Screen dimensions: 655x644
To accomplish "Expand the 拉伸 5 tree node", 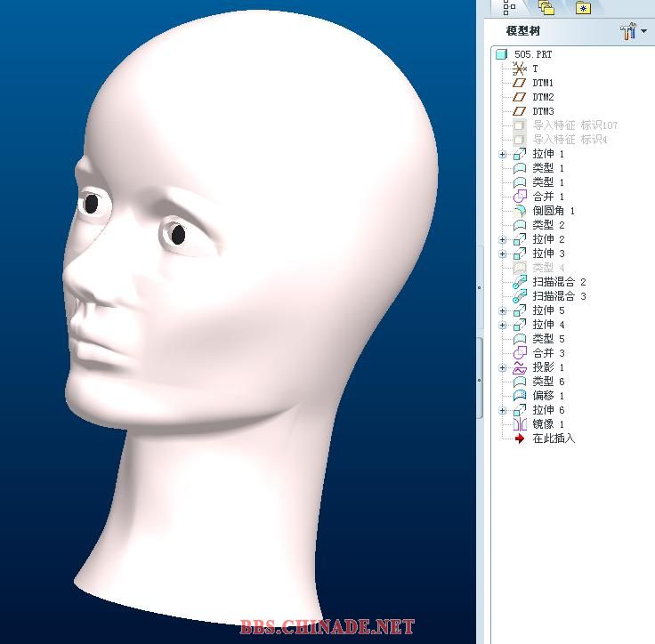I will pyautogui.click(x=503, y=310).
